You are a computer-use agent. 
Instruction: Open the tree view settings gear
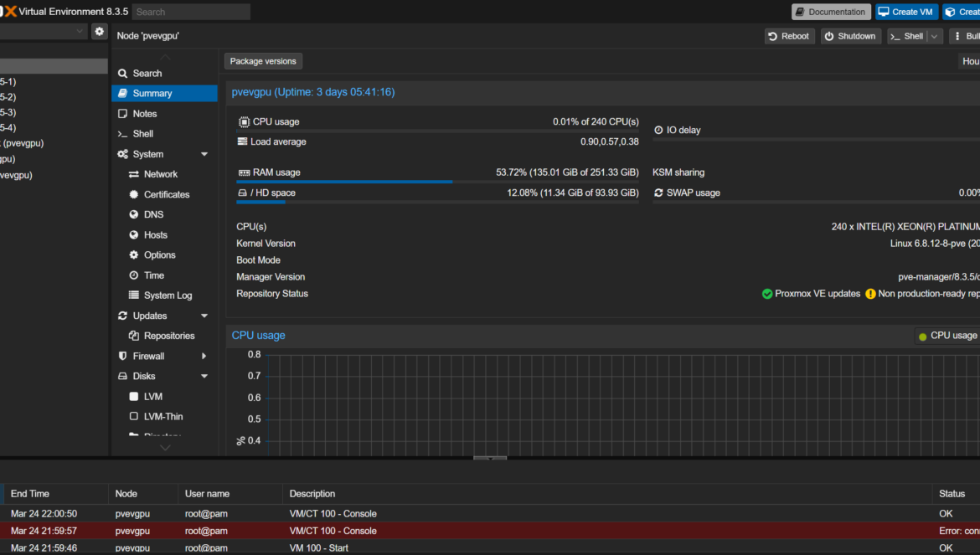[x=100, y=31]
